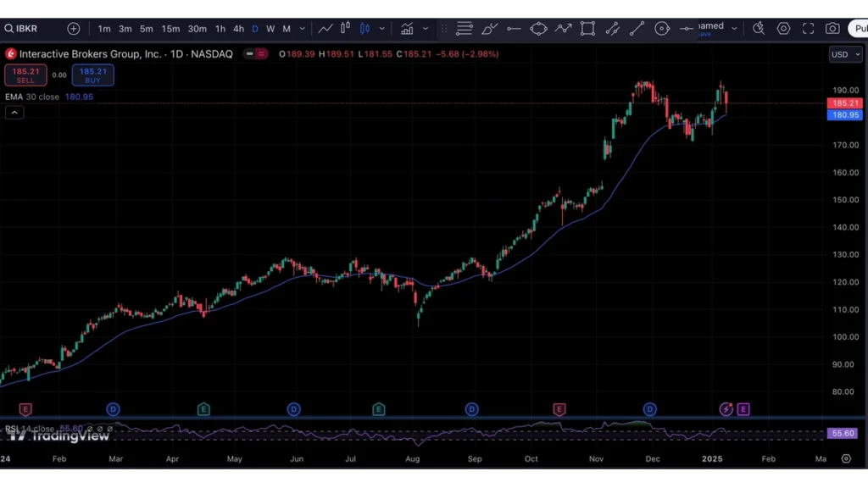Open the green earnings marker near April
868x488 pixels.
pos(203,409)
